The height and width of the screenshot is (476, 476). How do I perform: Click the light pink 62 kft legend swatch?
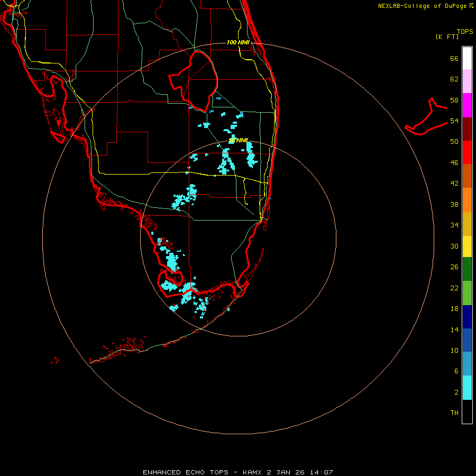pos(467,81)
